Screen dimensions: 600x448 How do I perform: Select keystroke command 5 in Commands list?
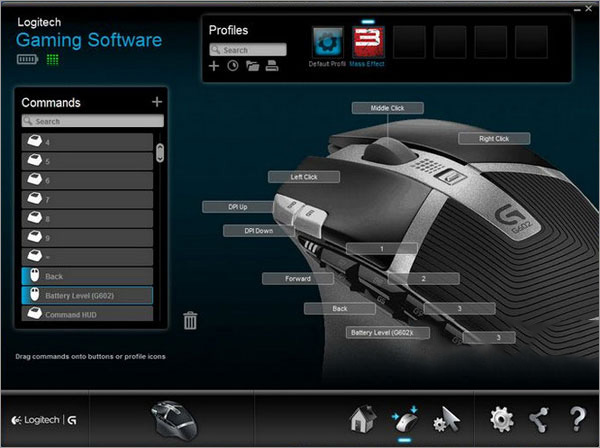(87, 161)
